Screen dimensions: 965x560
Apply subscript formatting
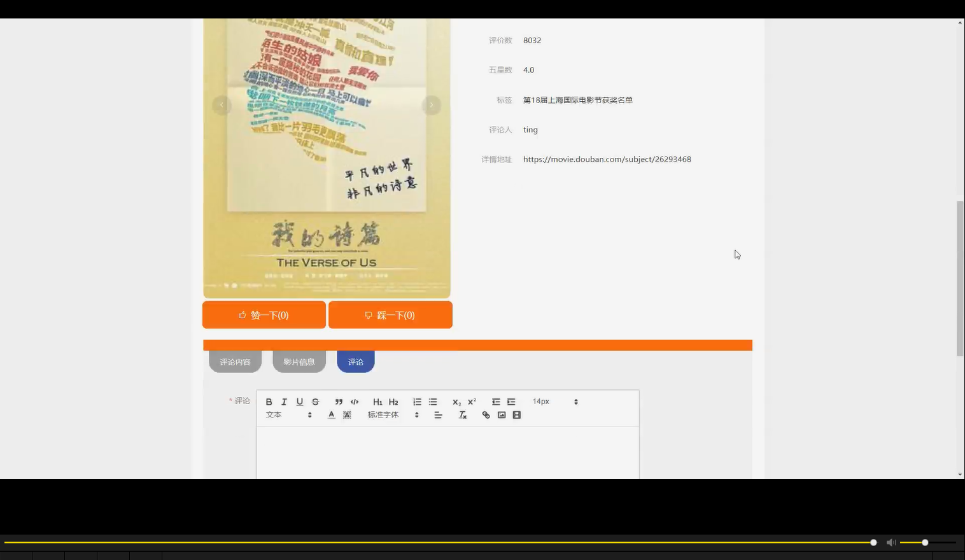456,402
